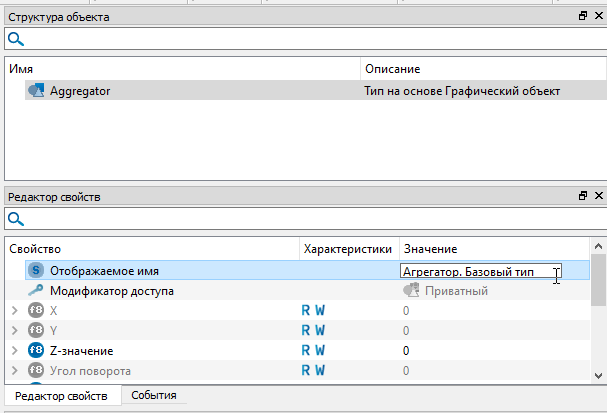Screen dimensions: 607x413
Task: Click the S icon beside Отображаемое имя
Action: 36,271
